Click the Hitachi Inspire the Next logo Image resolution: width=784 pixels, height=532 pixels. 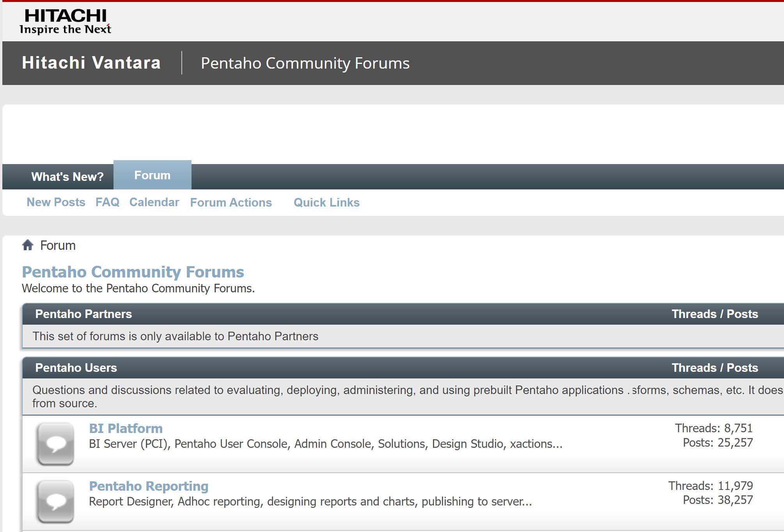tap(66, 21)
